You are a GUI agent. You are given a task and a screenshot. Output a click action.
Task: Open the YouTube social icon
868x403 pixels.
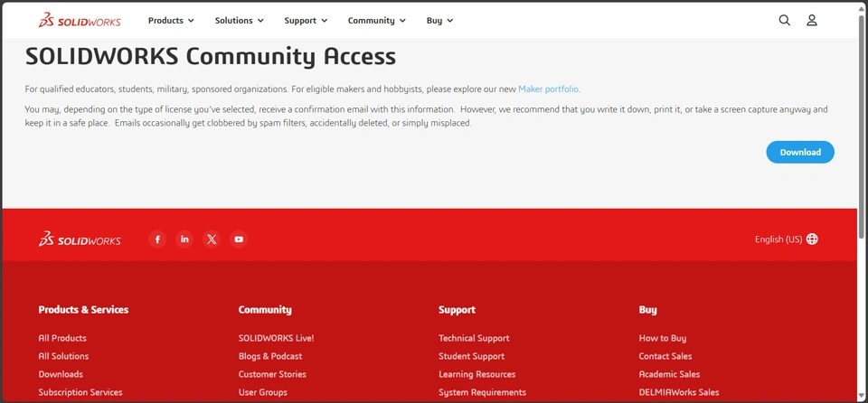(239, 239)
